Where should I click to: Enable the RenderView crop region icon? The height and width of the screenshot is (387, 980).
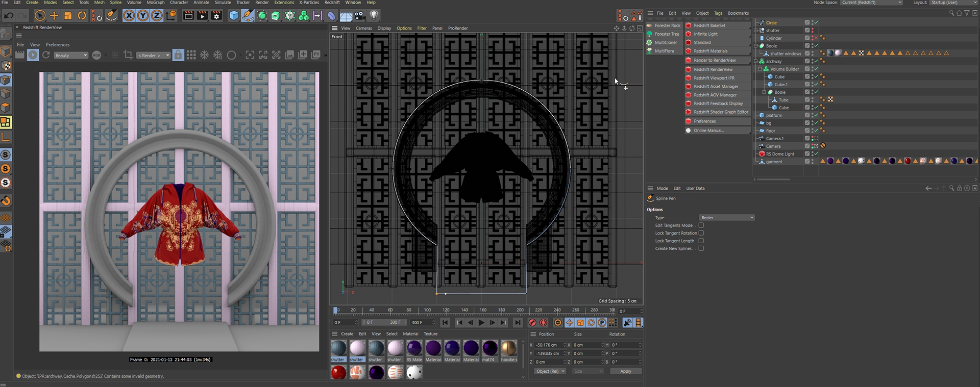[x=128, y=55]
